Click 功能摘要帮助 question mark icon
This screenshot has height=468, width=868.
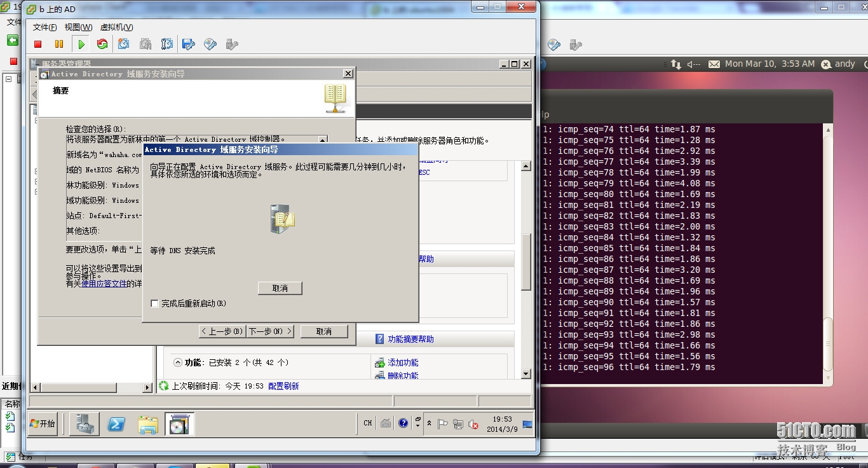coord(380,339)
